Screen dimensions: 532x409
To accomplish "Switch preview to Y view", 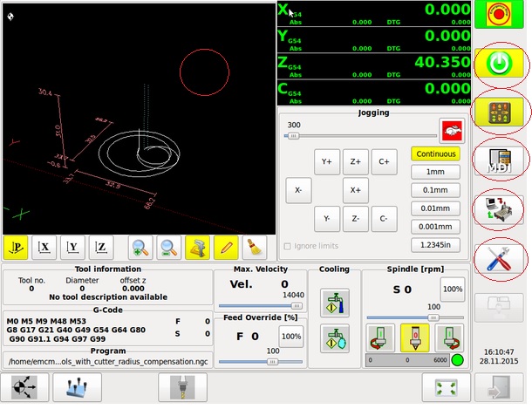I will [x=72, y=248].
